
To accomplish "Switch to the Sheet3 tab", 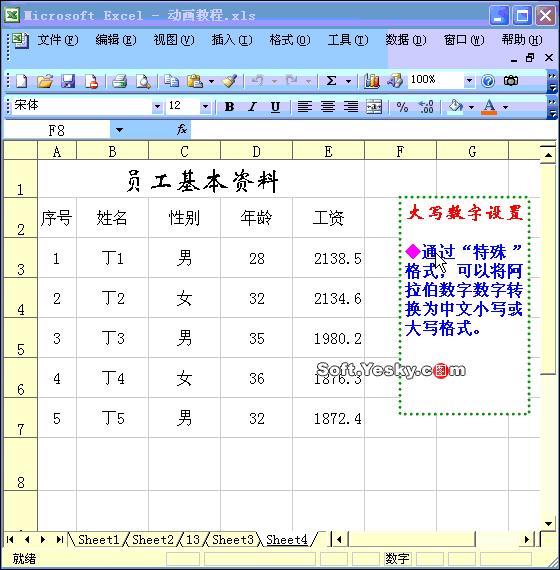I will pos(233,539).
